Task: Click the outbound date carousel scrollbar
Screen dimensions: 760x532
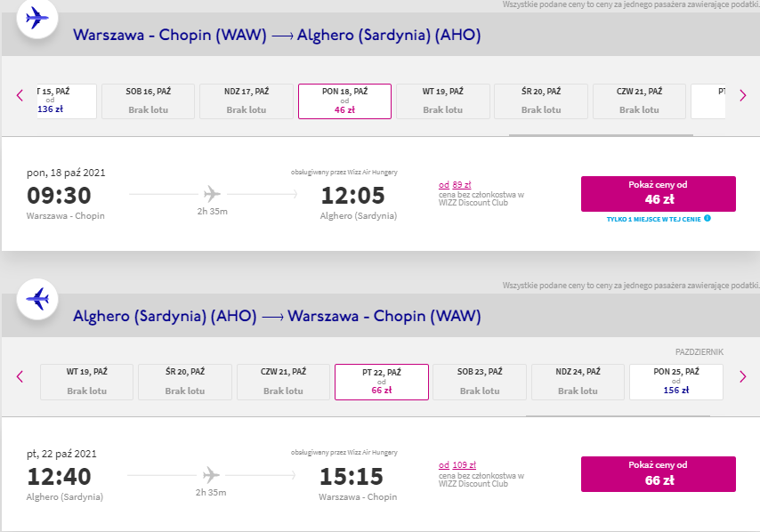Action: pyautogui.click(x=601, y=135)
